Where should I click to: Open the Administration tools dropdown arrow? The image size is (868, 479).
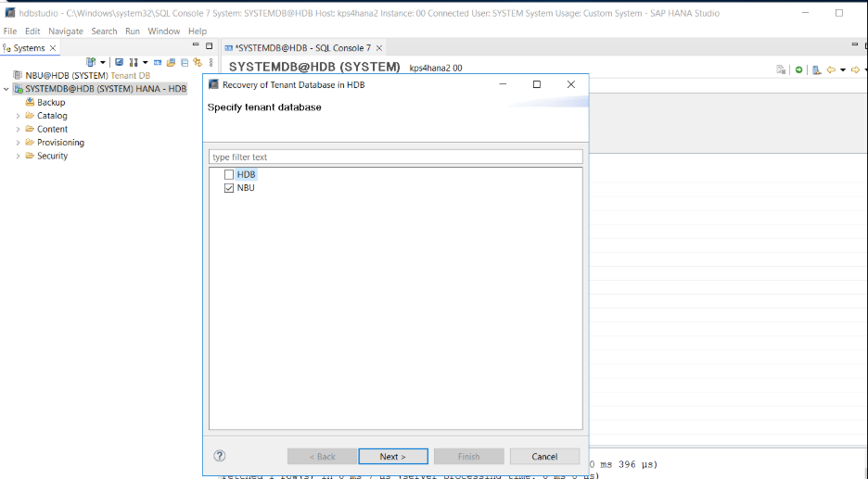coord(145,62)
